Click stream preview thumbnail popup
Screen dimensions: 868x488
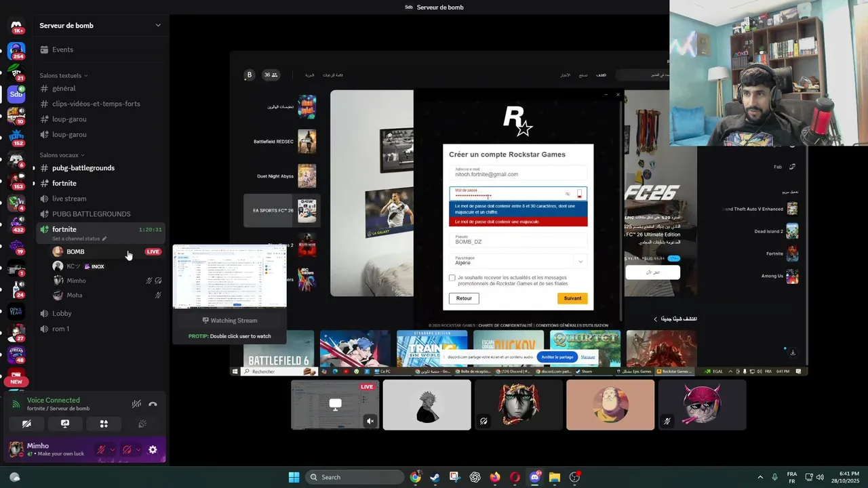coord(230,277)
